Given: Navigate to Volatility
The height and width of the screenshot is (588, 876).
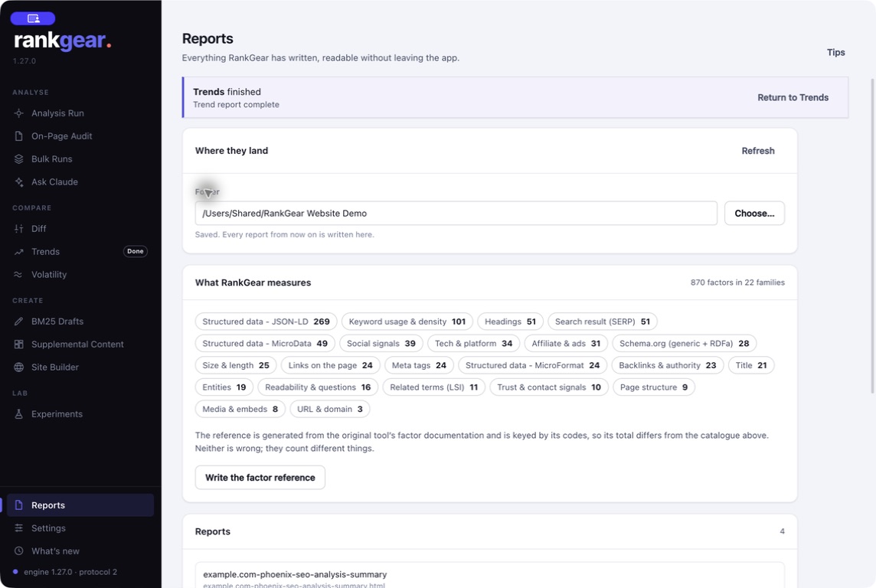Looking at the screenshot, I should coord(80,274).
